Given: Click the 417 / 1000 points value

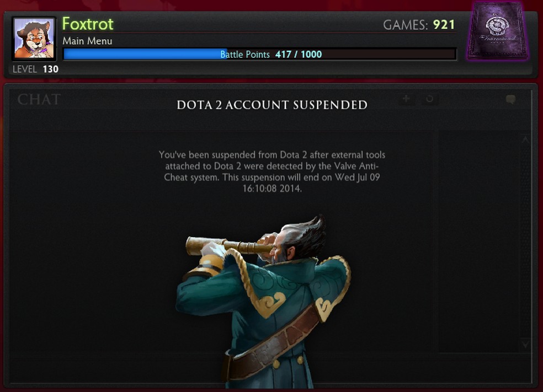Looking at the screenshot, I should (299, 55).
